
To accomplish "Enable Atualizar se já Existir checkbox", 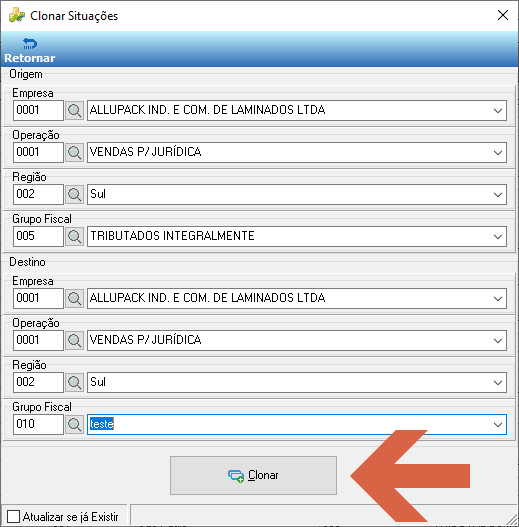I will coord(13,516).
